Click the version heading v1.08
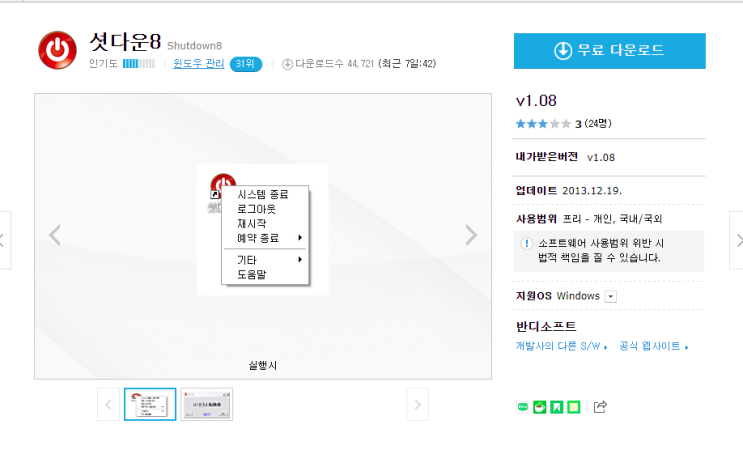The image size is (743, 450). (x=536, y=100)
